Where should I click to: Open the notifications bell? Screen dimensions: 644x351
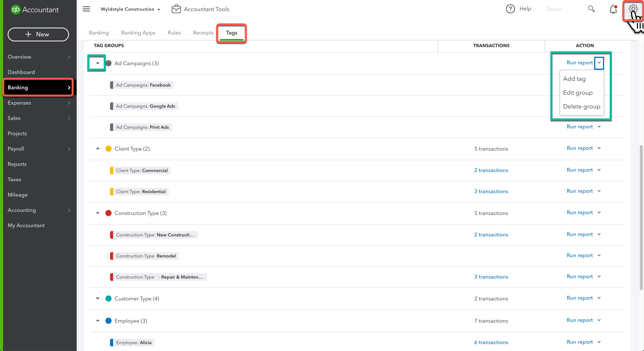[613, 10]
